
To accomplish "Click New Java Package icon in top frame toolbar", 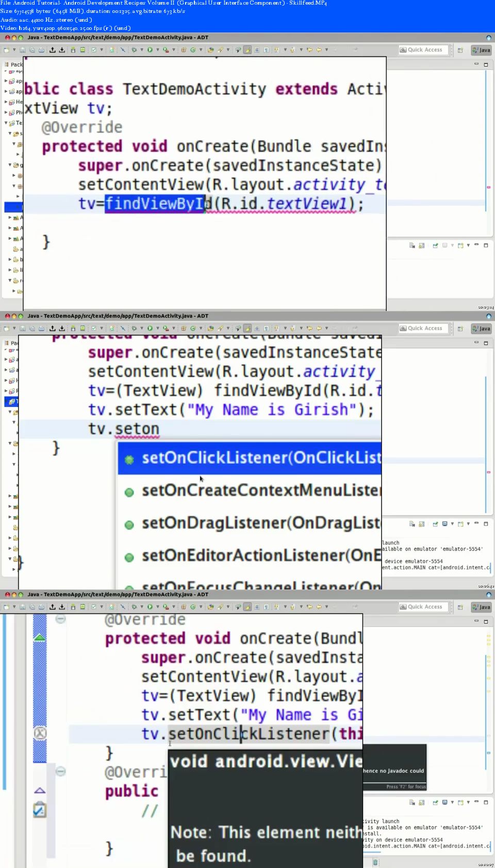I will point(184,50).
